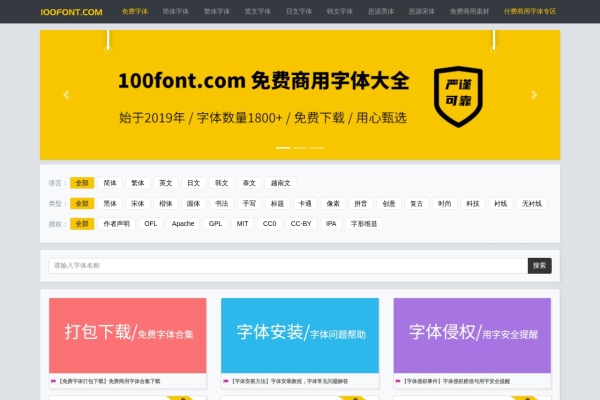Filter font type by 黑体
The image size is (600, 400).
(x=110, y=204)
